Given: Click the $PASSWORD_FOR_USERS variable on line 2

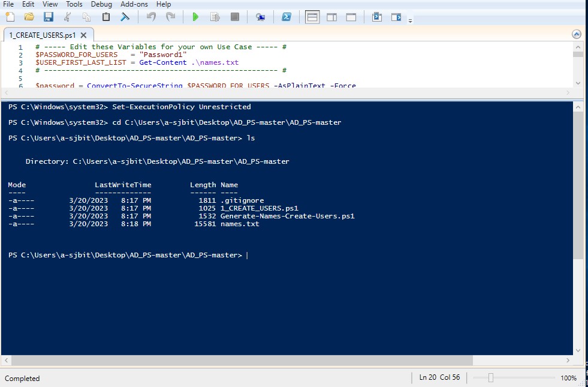Looking at the screenshot, I should [77, 55].
